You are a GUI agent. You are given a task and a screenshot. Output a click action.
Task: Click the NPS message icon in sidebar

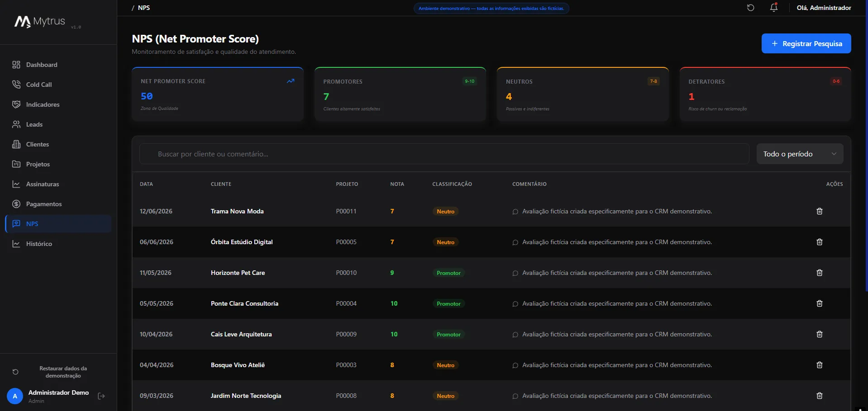pyautogui.click(x=16, y=224)
